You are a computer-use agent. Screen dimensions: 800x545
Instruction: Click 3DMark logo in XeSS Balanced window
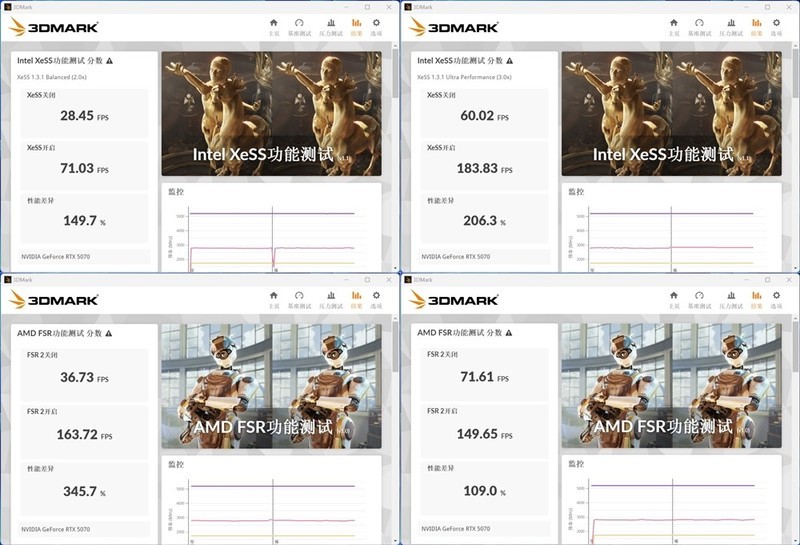click(x=54, y=27)
